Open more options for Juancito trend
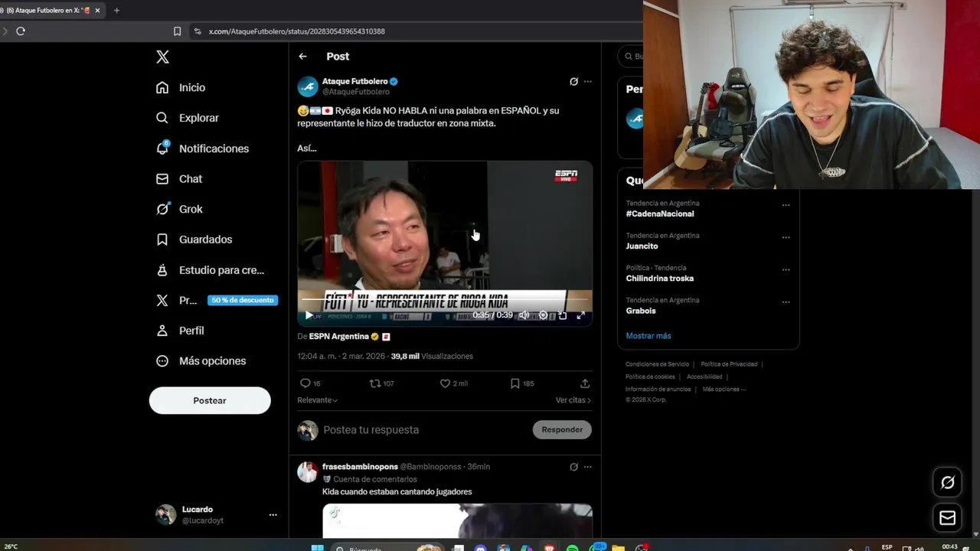Image resolution: width=980 pixels, height=551 pixels. pyautogui.click(x=786, y=237)
